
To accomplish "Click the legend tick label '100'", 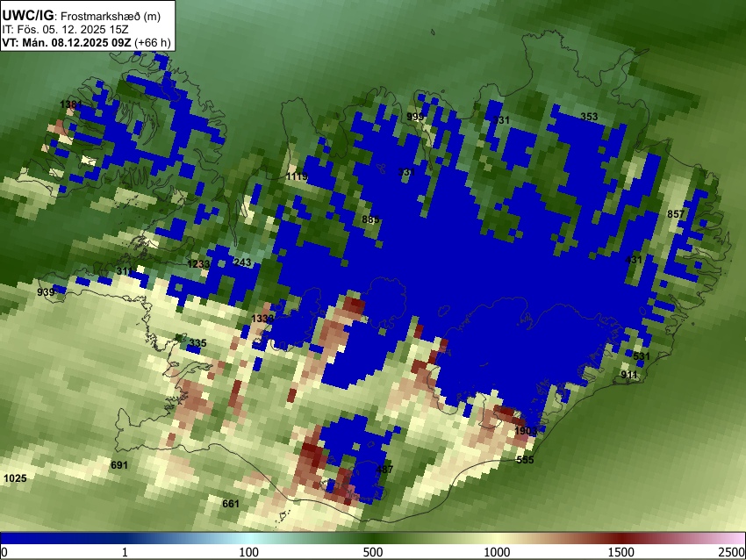I will (249, 552).
